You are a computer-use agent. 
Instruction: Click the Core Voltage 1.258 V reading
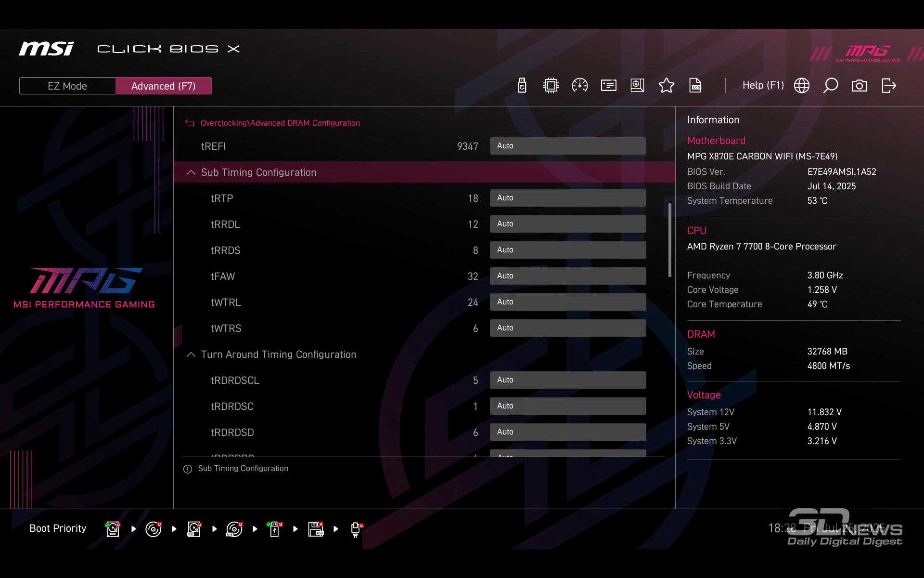(x=822, y=290)
